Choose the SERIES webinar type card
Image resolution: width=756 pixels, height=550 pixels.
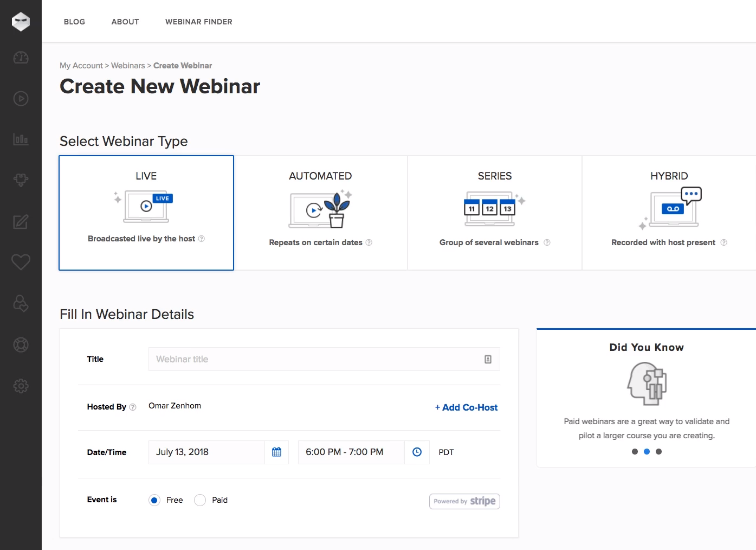tap(495, 213)
